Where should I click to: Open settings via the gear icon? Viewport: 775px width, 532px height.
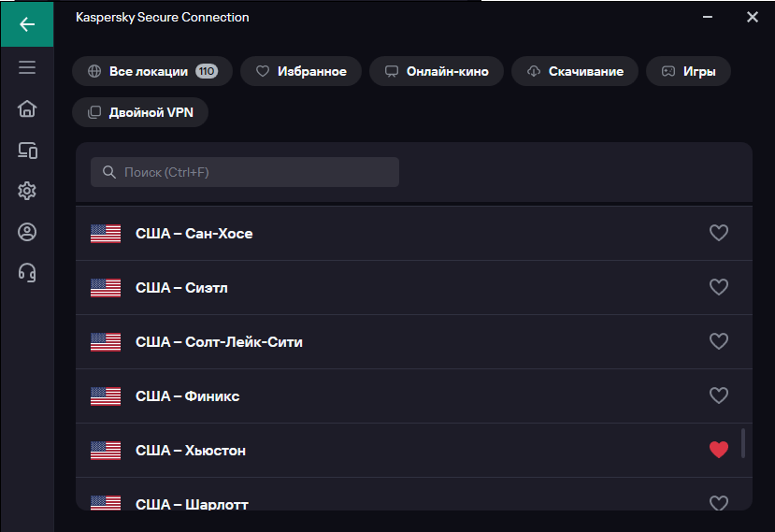click(27, 191)
